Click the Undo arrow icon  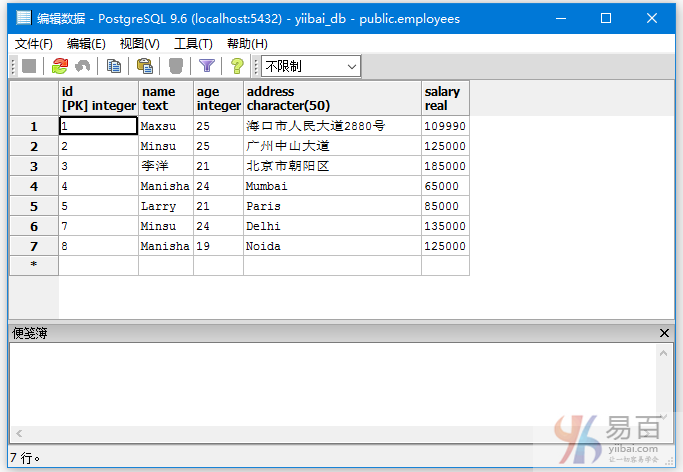click(x=83, y=66)
